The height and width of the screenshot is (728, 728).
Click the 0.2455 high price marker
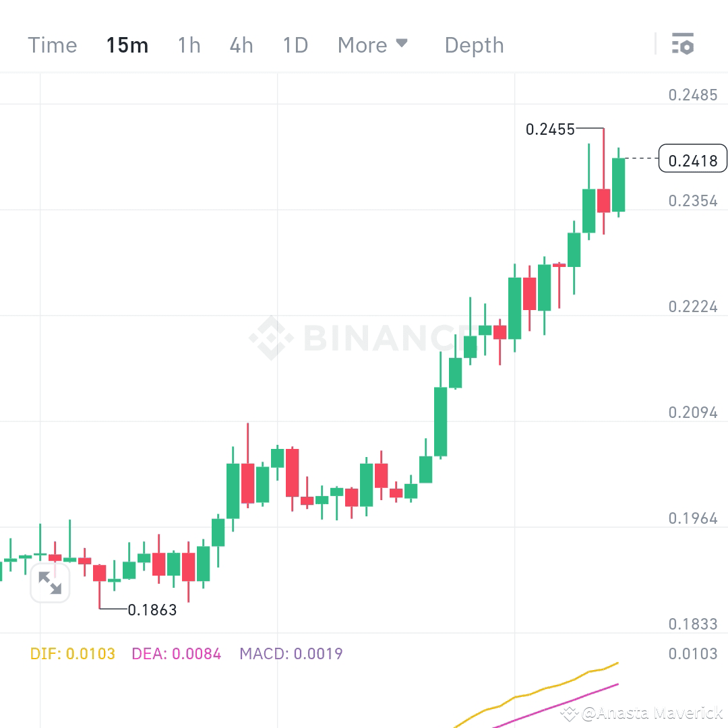point(550,129)
